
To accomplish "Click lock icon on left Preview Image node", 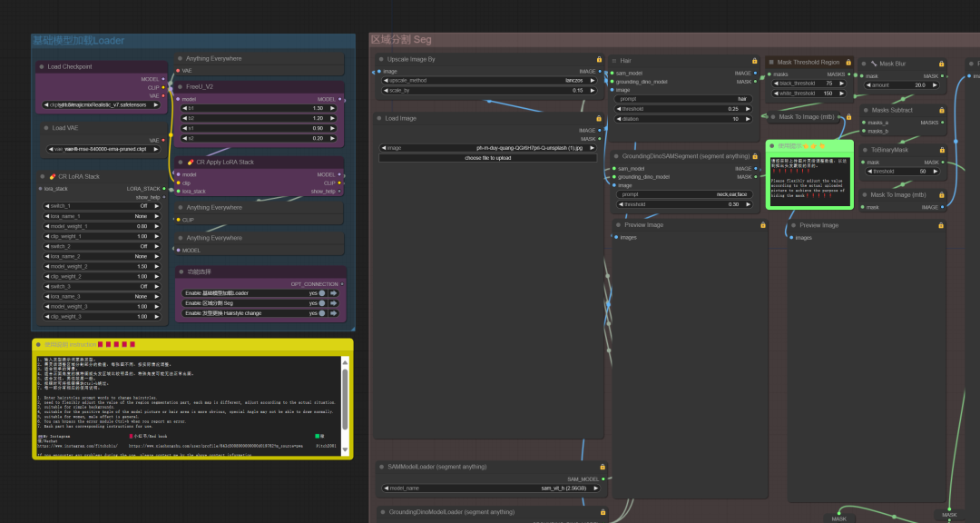I will (762, 225).
